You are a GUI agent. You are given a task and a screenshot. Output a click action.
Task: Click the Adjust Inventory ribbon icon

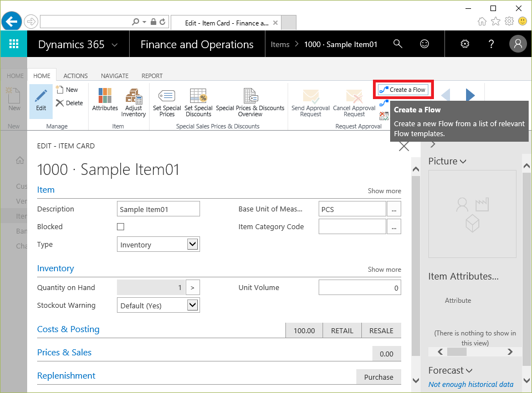(134, 102)
